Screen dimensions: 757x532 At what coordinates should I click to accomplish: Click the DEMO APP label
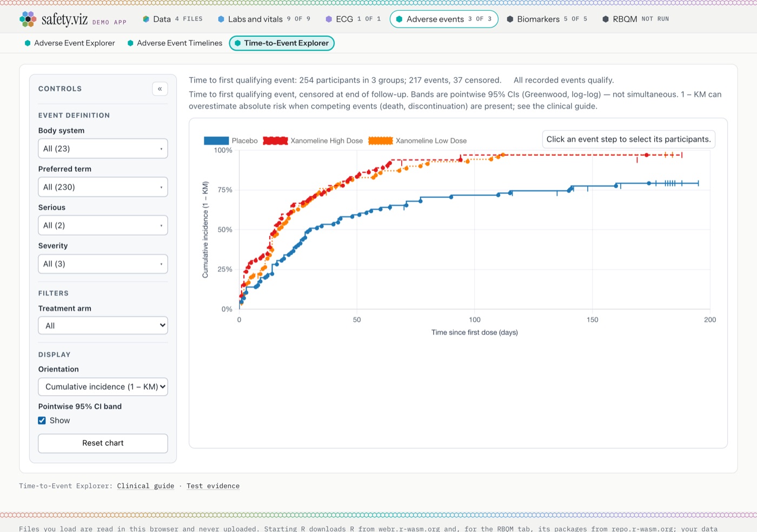pos(109,22)
